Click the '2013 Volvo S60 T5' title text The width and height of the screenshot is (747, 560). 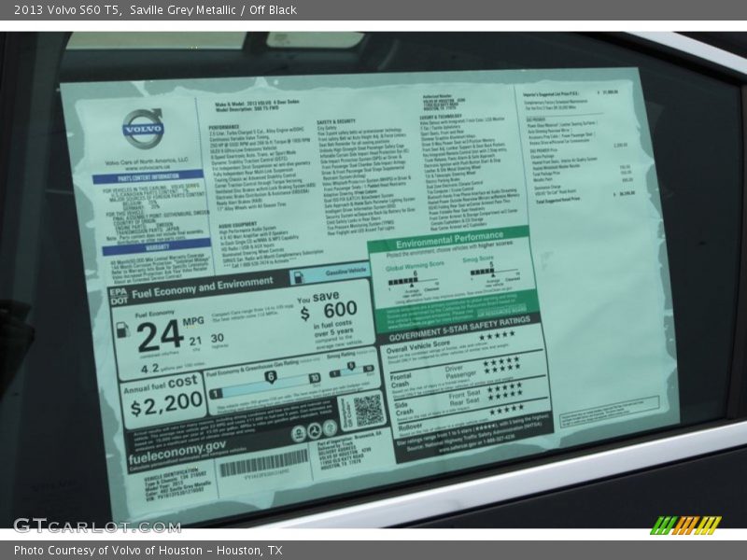pos(67,10)
